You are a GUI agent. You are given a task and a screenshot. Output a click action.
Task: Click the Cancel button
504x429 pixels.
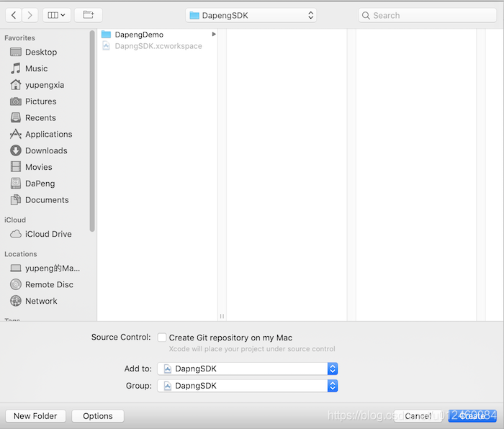(418, 416)
